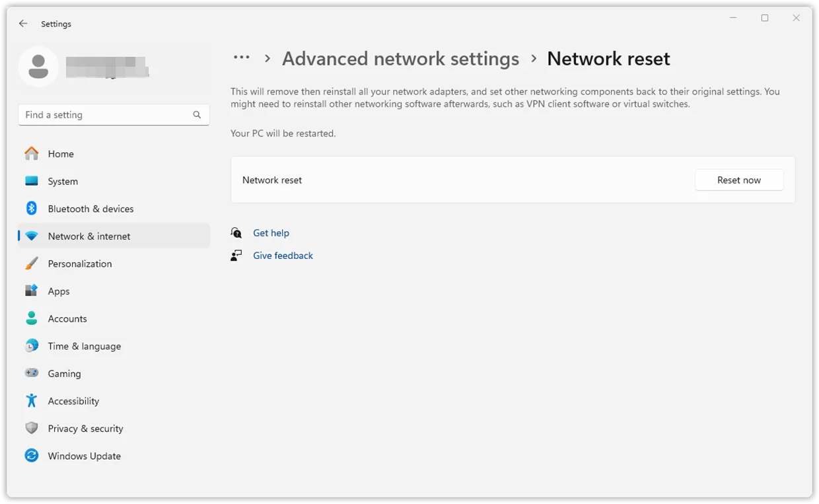Open Bluetooth & devices settings
Screen dimensions: 819x504
click(x=114, y=209)
